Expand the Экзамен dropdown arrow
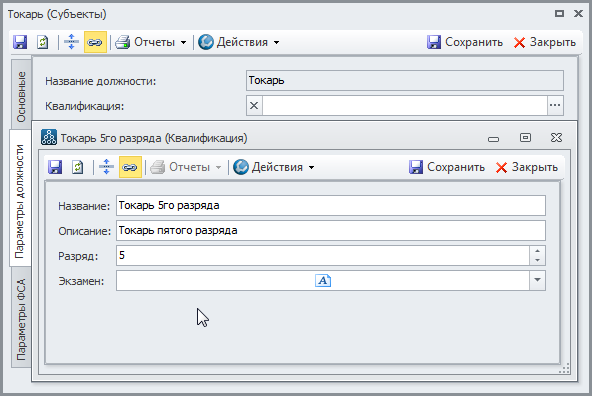 538,280
